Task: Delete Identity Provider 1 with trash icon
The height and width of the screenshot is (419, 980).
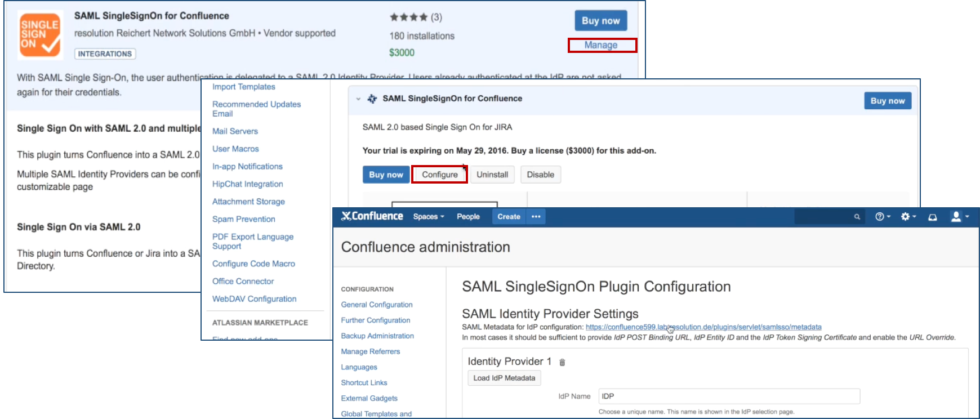Action: click(x=562, y=362)
